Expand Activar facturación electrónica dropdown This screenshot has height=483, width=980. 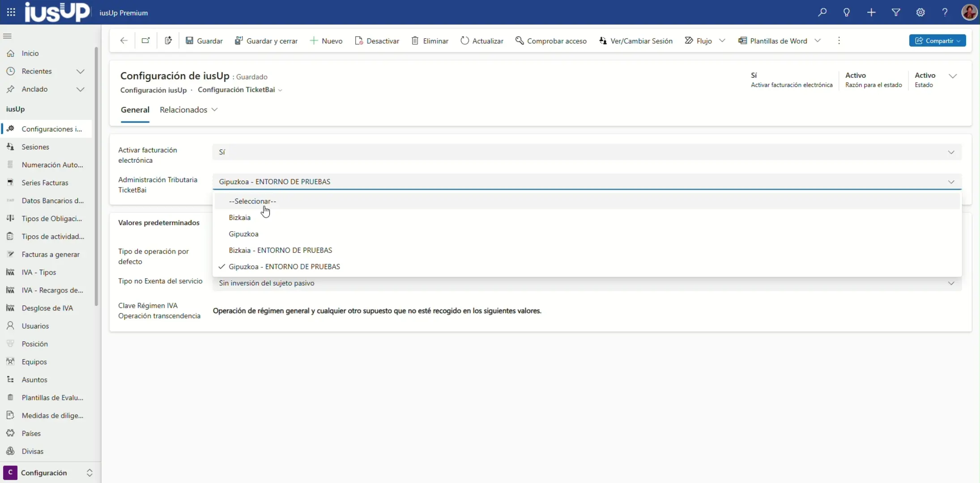coord(951,152)
